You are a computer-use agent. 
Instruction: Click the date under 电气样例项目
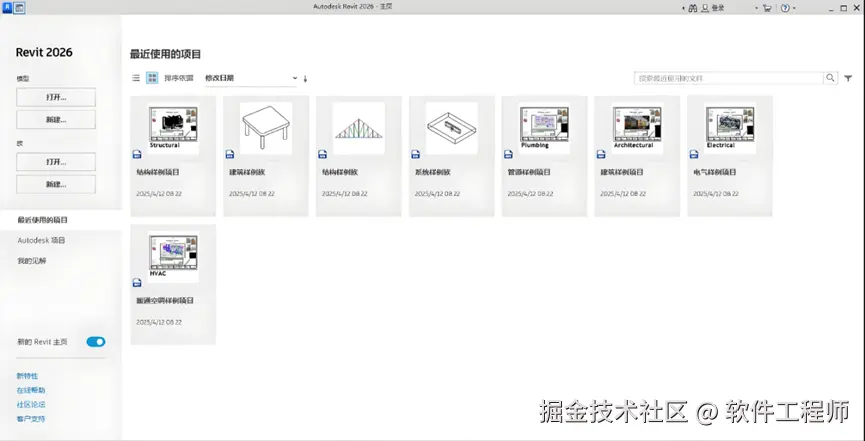click(x=716, y=194)
